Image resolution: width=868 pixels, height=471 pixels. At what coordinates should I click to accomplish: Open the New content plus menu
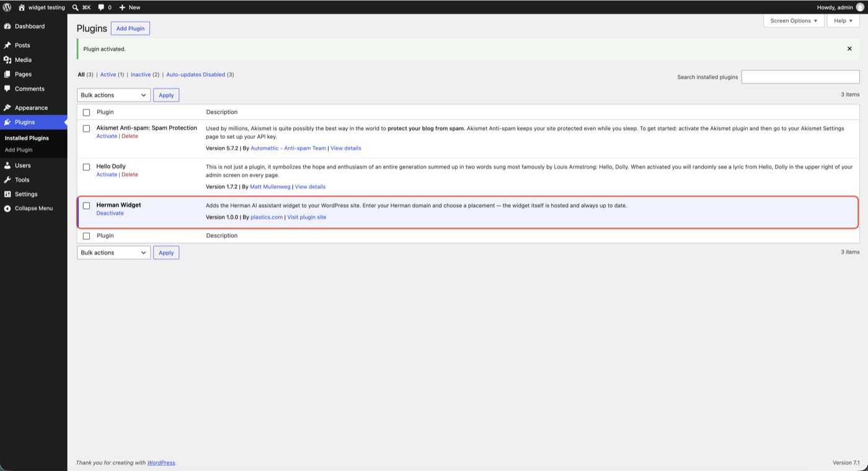pos(130,7)
